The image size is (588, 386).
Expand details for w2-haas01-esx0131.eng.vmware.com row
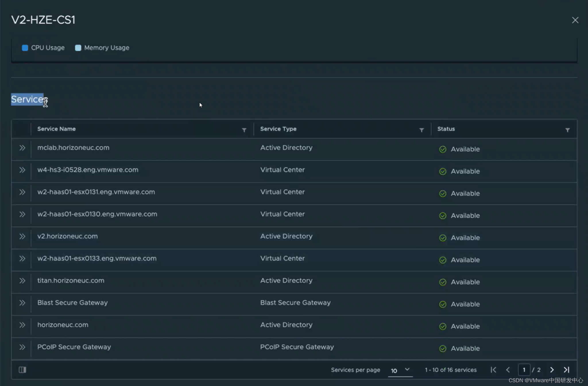[22, 192]
